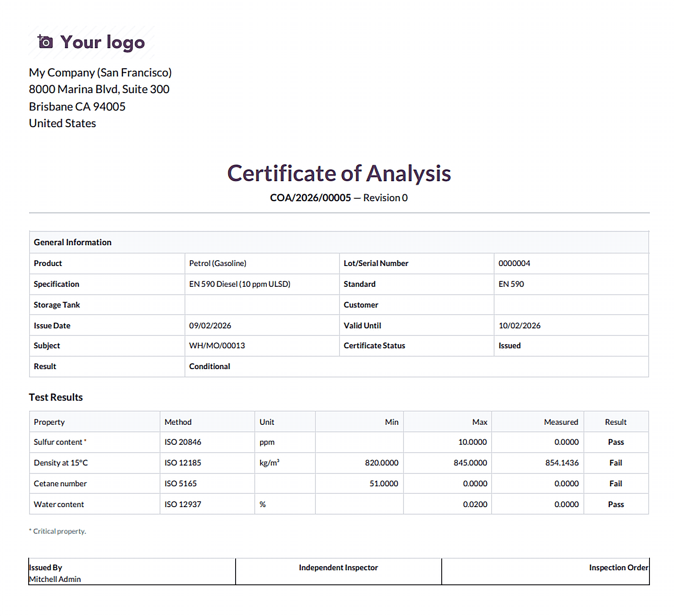Screen dimensions: 674x616
Task: Click the 'Test Results' heading
Action: click(x=56, y=397)
